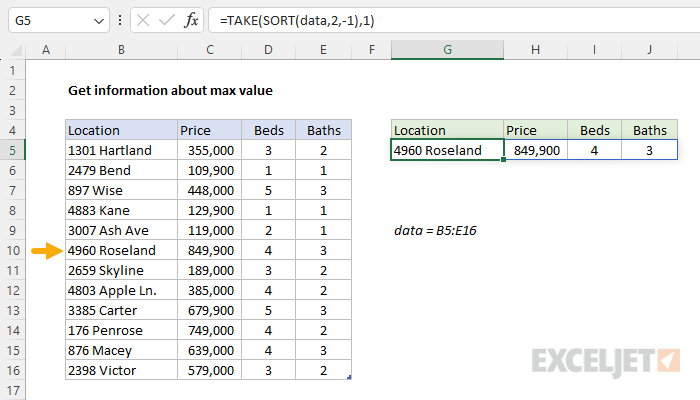The height and width of the screenshot is (400, 700).
Task: Select price cell '639,000'
Action: (209, 350)
